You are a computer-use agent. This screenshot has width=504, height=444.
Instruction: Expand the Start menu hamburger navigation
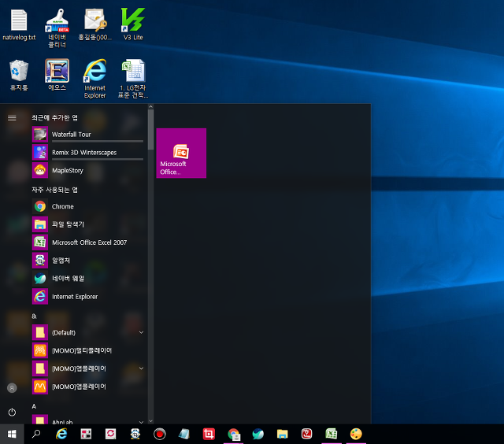[x=12, y=118]
